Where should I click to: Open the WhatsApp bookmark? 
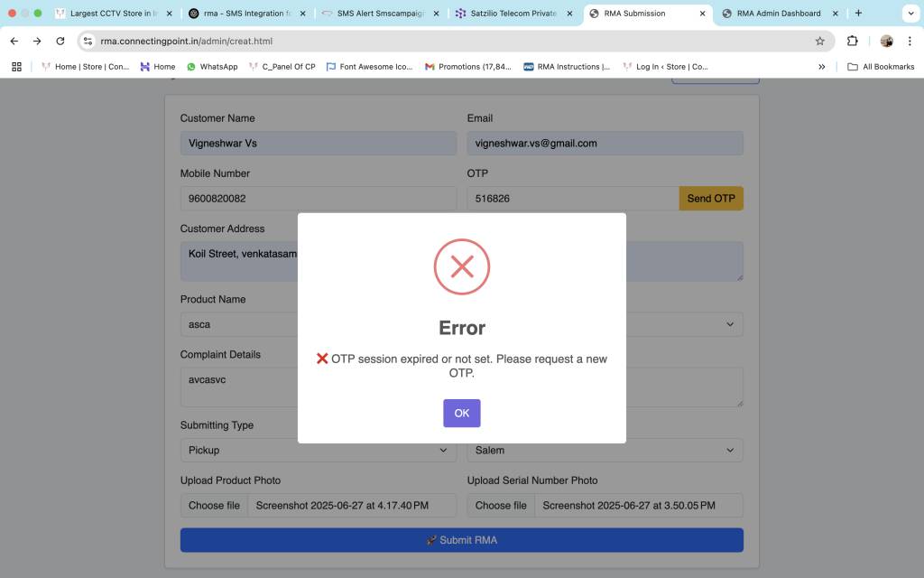[212, 67]
